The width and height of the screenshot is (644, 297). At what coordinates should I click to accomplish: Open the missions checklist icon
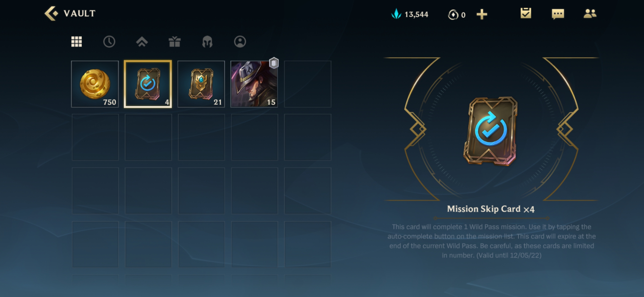(x=526, y=13)
